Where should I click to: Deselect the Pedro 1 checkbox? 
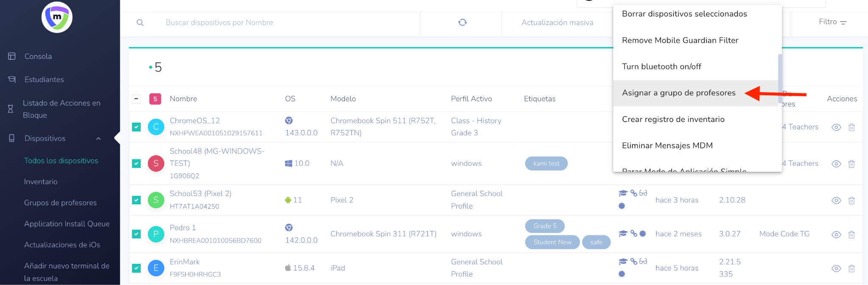click(x=136, y=234)
